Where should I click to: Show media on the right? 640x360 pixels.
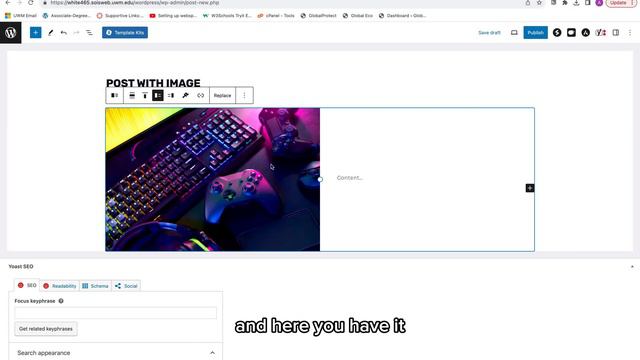171,96
